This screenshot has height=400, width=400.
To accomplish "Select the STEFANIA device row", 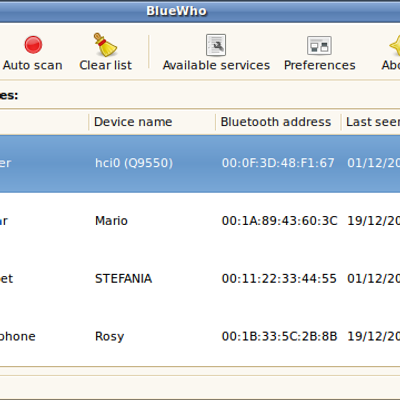I will point(200,279).
